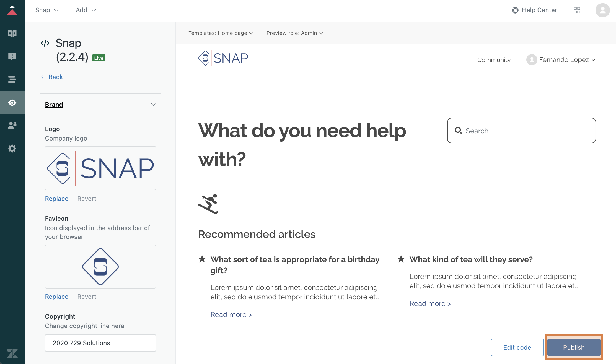Click the Zendesk logo at bottom left

point(12,353)
